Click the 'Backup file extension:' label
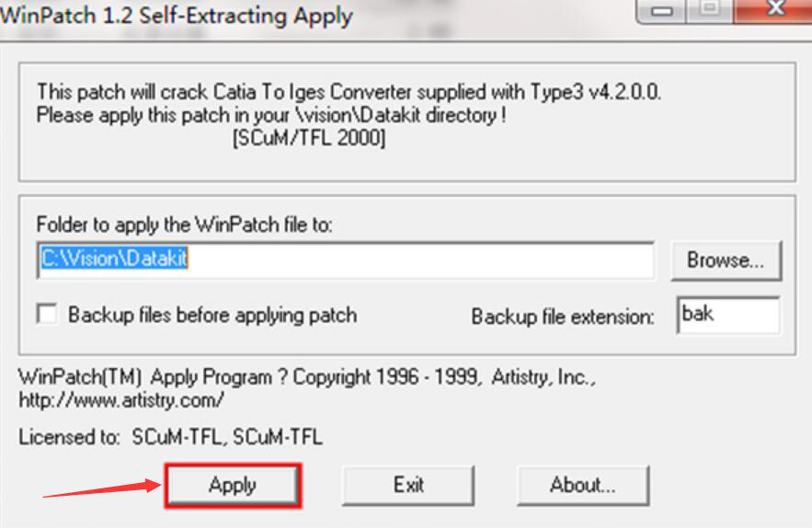 (x=563, y=316)
